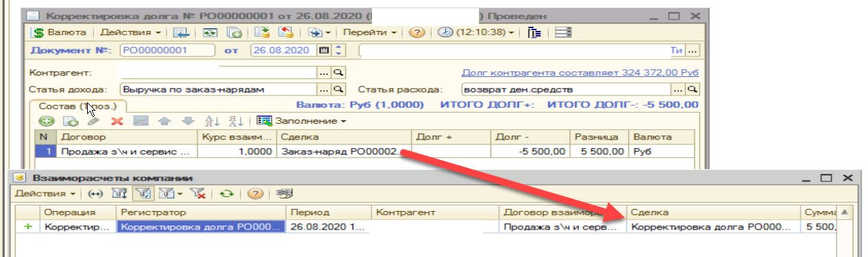Click the ellipsis button for Контрагент
Image resolution: width=868 pixels, height=257 pixels.
324,72
